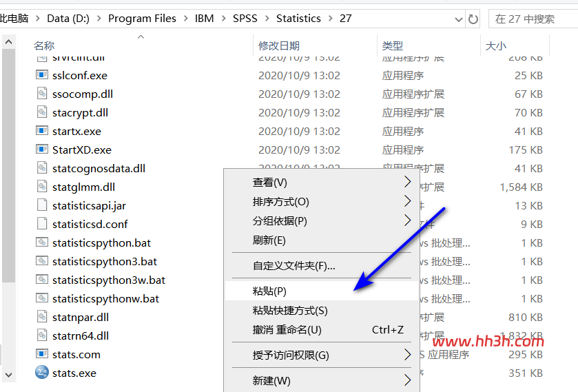Select the file name statisticsapi.jar
578x392 pixels.
pyautogui.click(x=89, y=205)
